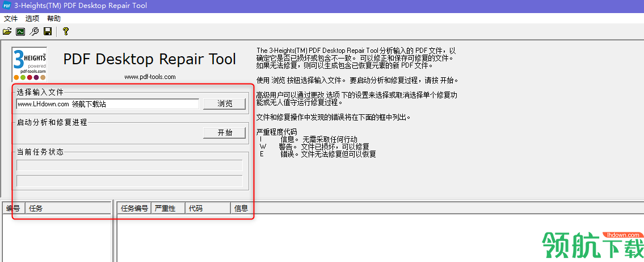Click the PDF Desktop Repair Tool heading
644x262 pixels.
pyautogui.click(x=149, y=59)
